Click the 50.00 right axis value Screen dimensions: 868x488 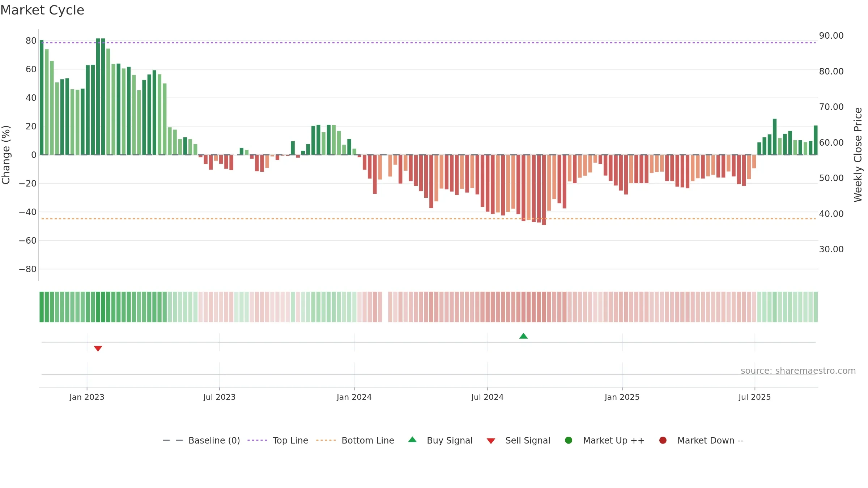(x=831, y=178)
